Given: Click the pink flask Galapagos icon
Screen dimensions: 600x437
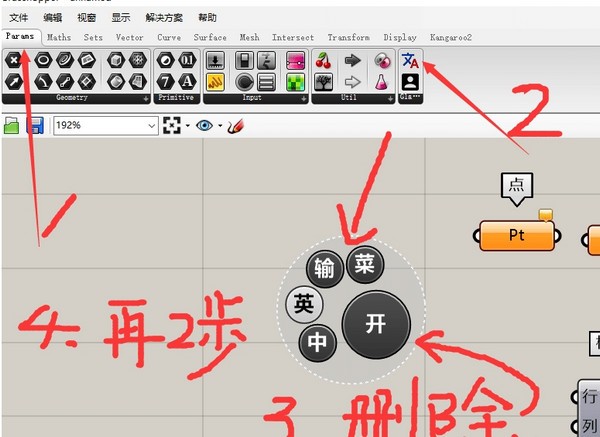Looking at the screenshot, I should 382,82.
